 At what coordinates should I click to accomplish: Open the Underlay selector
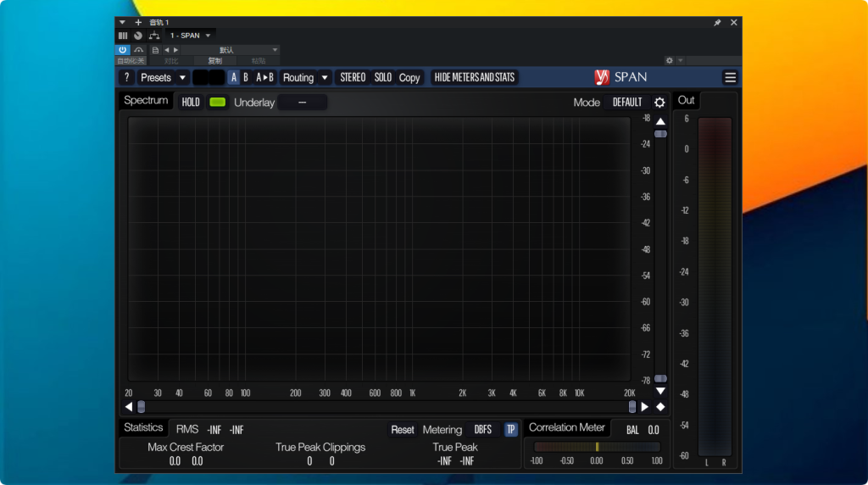tap(303, 103)
